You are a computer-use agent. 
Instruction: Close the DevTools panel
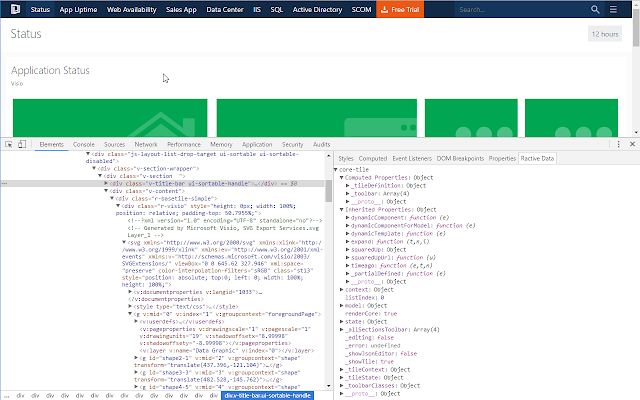coord(632,144)
